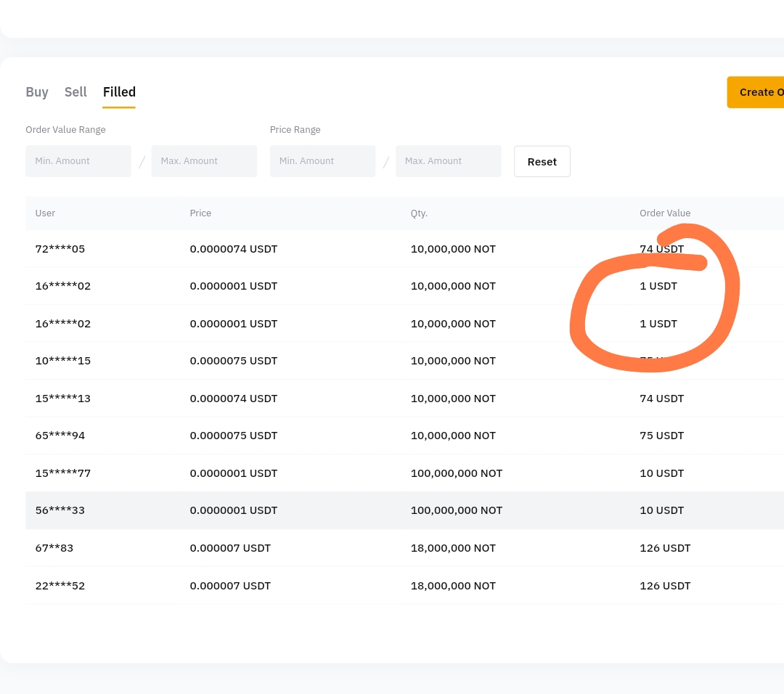Select user 72****05

coord(60,249)
